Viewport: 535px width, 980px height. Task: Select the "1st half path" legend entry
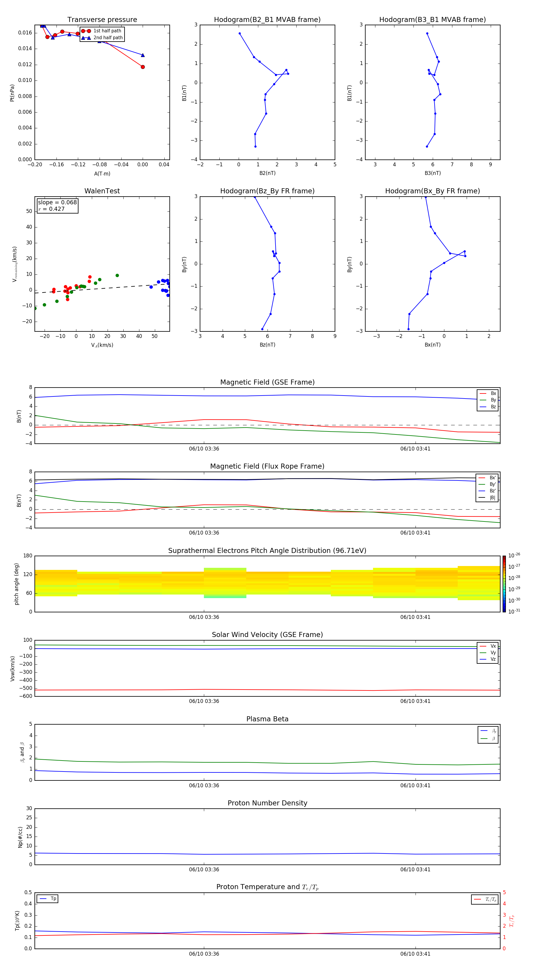(102, 31)
